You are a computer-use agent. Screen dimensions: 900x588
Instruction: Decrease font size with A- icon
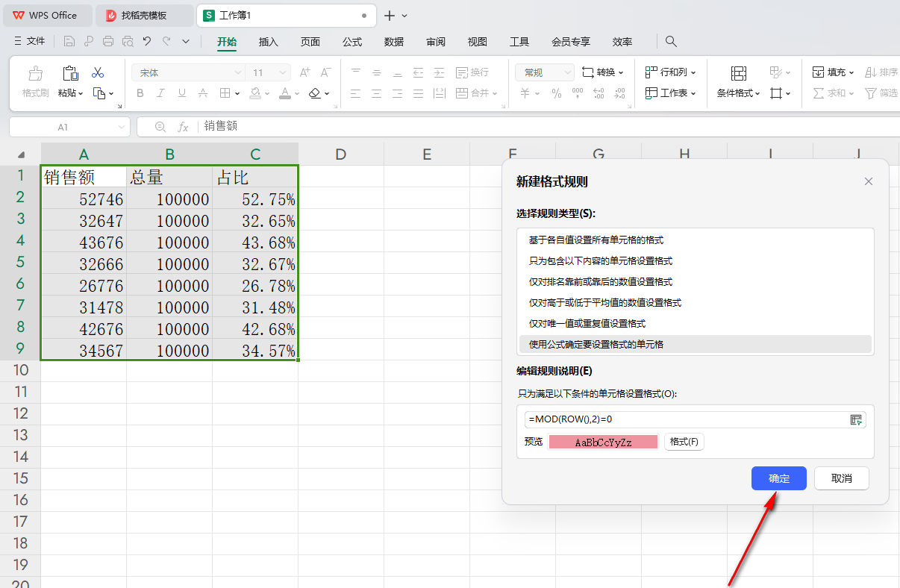[x=325, y=72]
